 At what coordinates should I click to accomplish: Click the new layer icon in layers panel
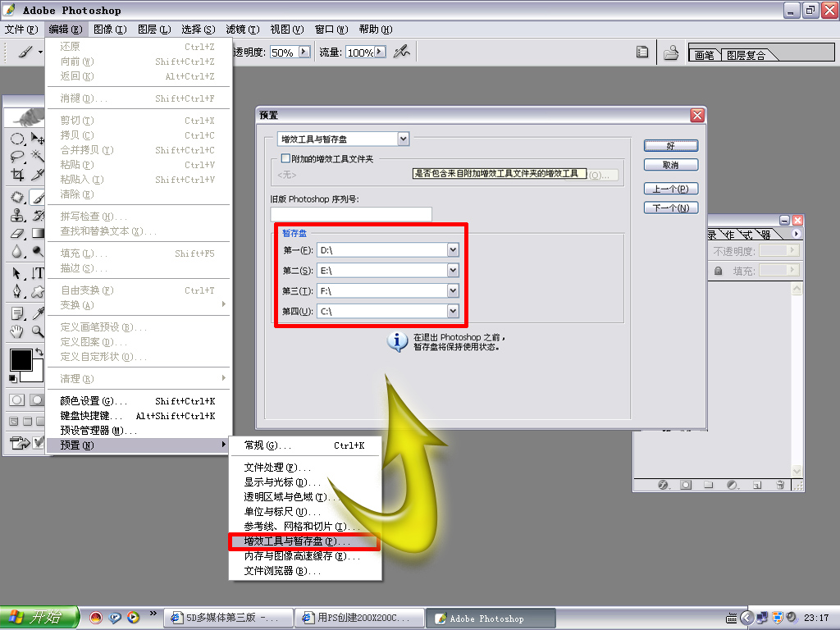pos(757,485)
